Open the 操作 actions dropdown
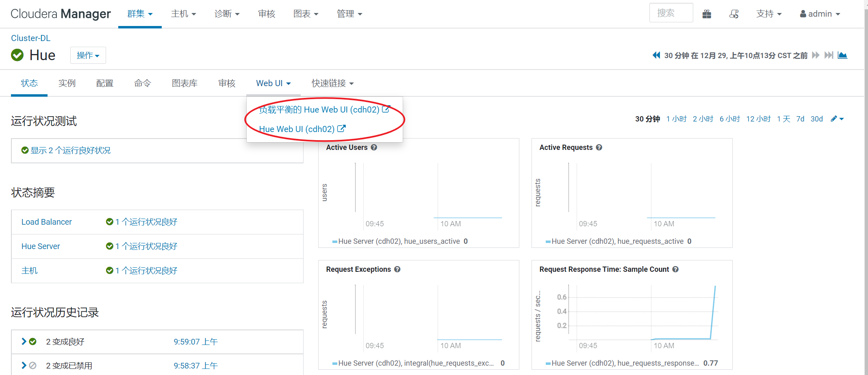868x375 pixels. tap(88, 55)
